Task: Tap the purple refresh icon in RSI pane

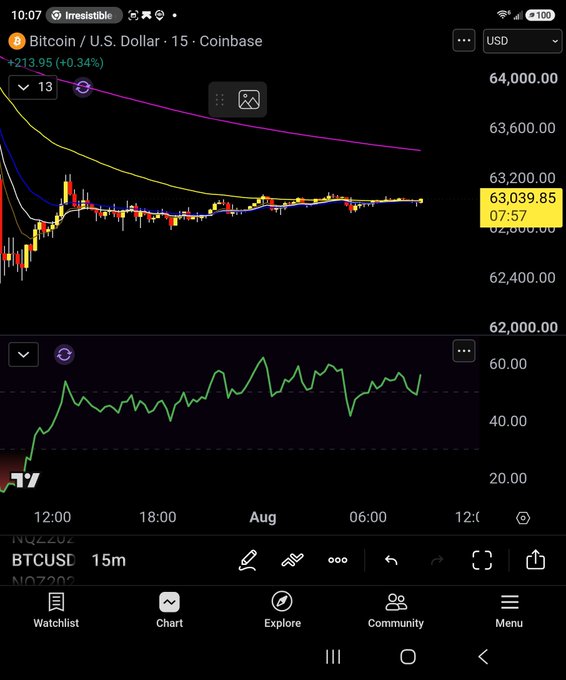Action: tap(64, 355)
